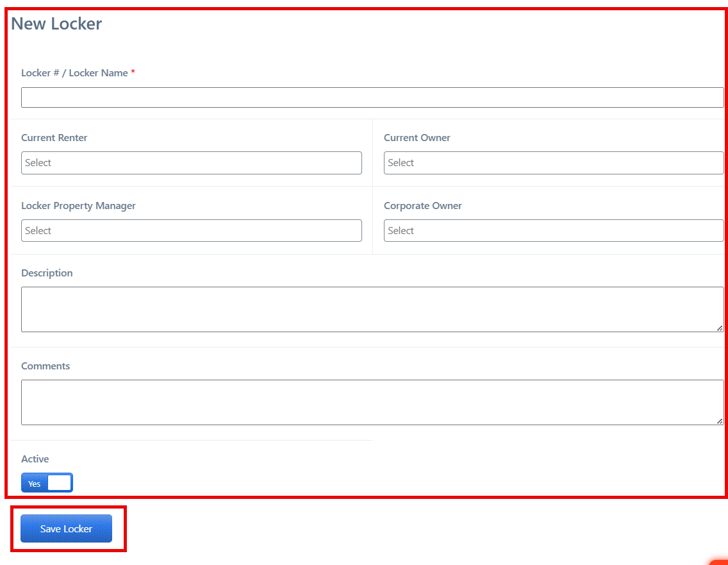Screen dimensions: 728x565
Task: Select the Current Owner label text
Action: point(417,138)
